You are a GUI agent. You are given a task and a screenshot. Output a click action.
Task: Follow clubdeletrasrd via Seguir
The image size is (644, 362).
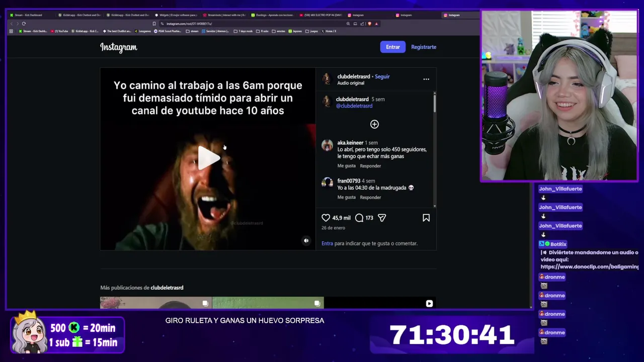(382, 76)
